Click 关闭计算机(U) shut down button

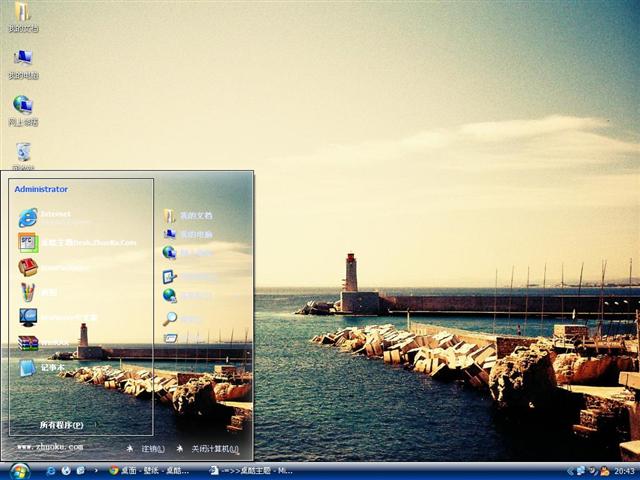pos(209,449)
